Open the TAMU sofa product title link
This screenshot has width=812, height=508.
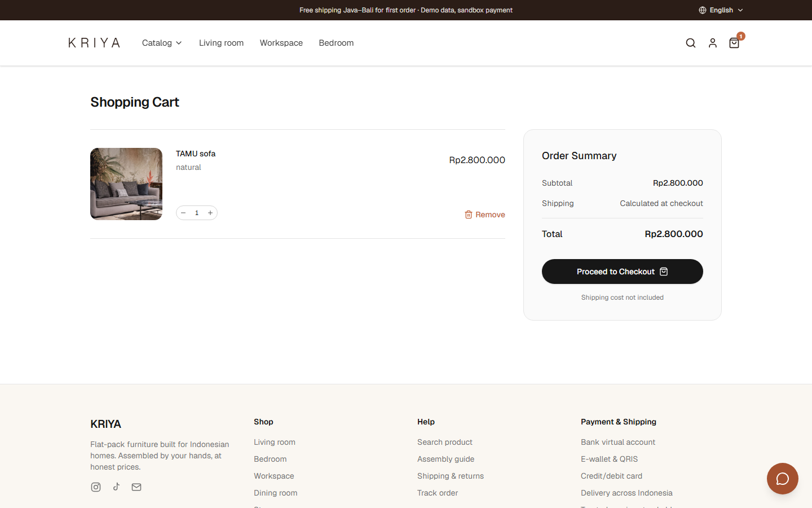[196, 154]
